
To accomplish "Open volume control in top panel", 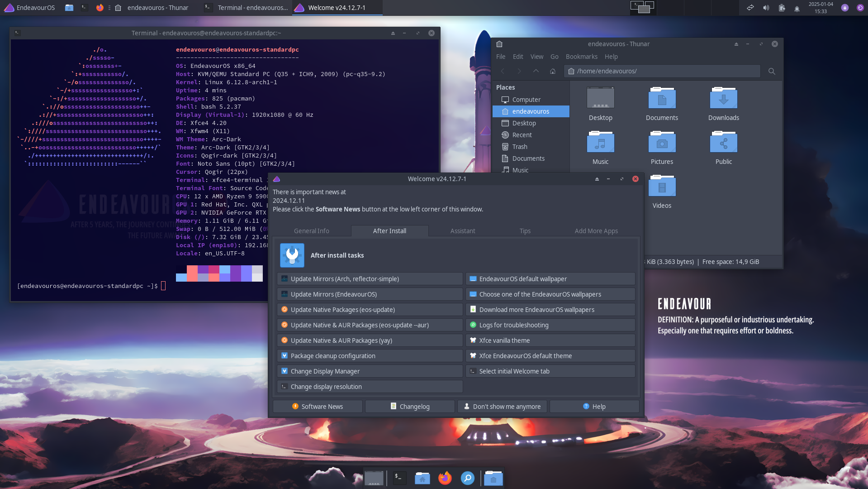I will pyautogui.click(x=766, y=8).
